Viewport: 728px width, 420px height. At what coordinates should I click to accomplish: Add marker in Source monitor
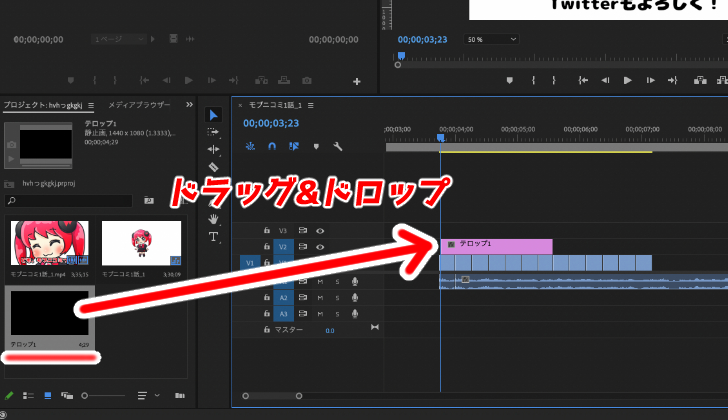pos(71,80)
